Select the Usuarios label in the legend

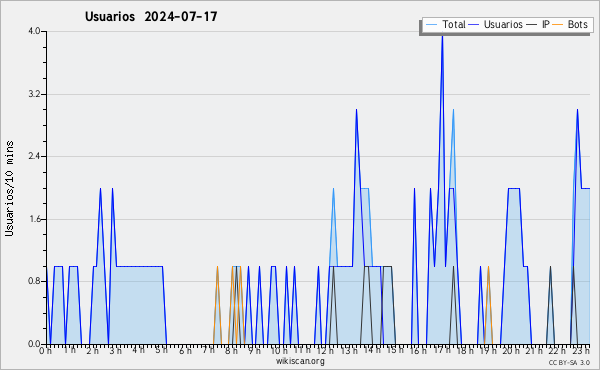tap(503, 24)
